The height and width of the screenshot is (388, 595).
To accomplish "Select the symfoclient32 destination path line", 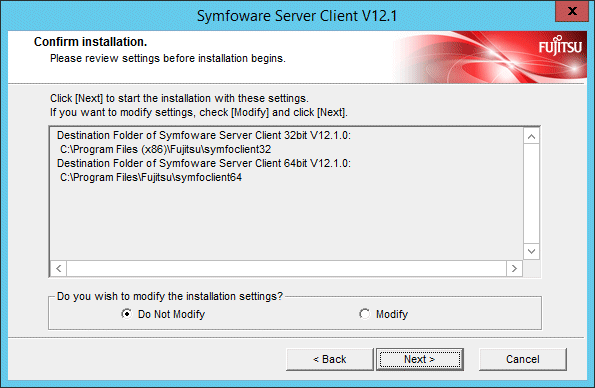I will pos(165,149).
